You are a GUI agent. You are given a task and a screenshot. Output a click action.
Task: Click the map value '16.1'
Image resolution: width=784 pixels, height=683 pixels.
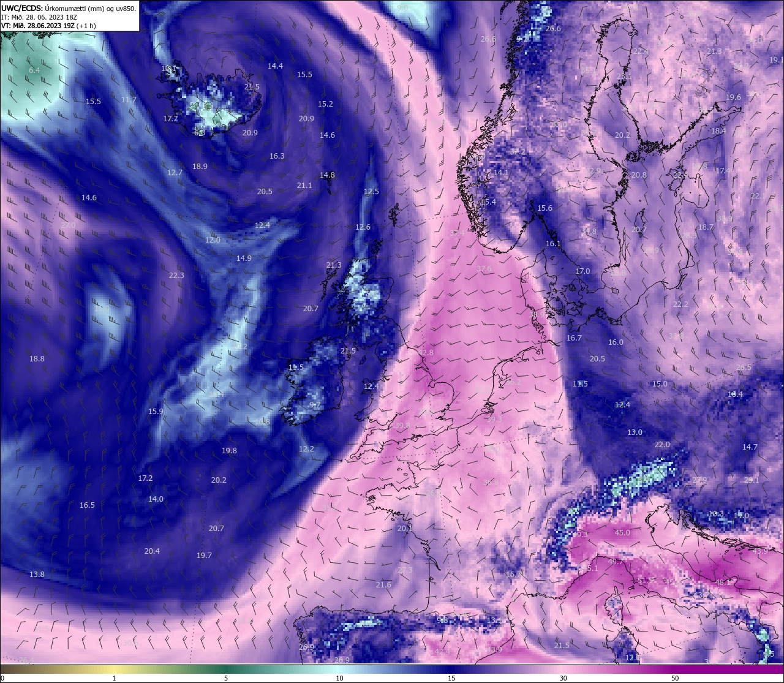tap(553, 244)
